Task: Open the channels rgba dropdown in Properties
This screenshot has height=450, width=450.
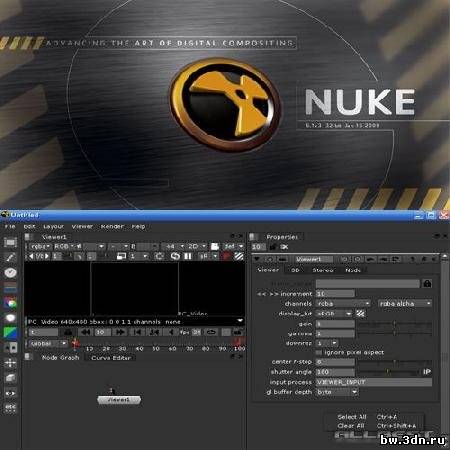Action: coord(343,304)
